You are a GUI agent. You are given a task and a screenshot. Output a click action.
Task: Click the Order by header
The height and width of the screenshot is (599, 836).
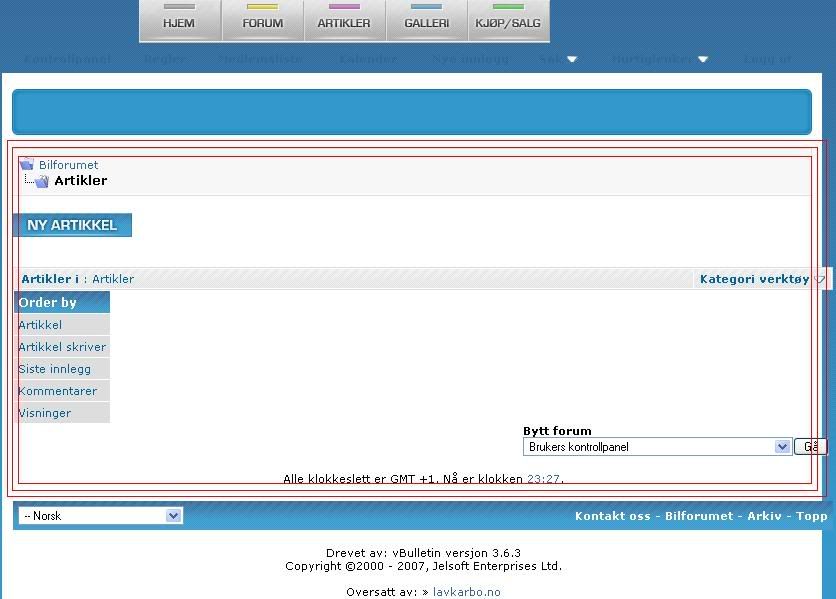coord(62,302)
